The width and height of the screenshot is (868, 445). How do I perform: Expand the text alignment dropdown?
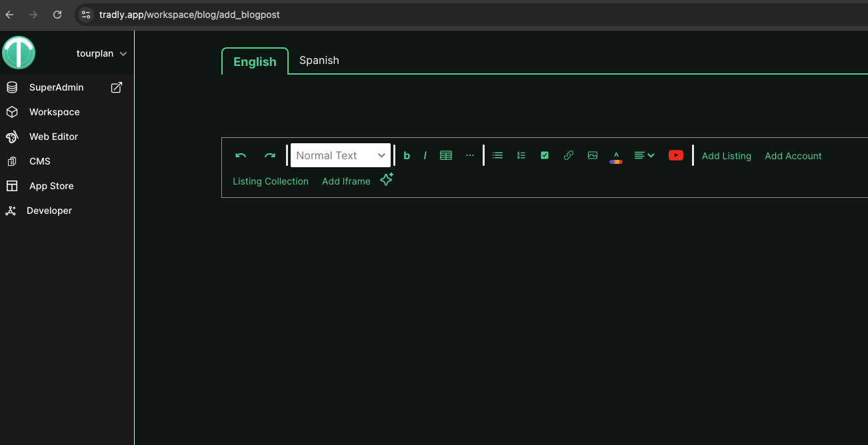click(x=644, y=155)
